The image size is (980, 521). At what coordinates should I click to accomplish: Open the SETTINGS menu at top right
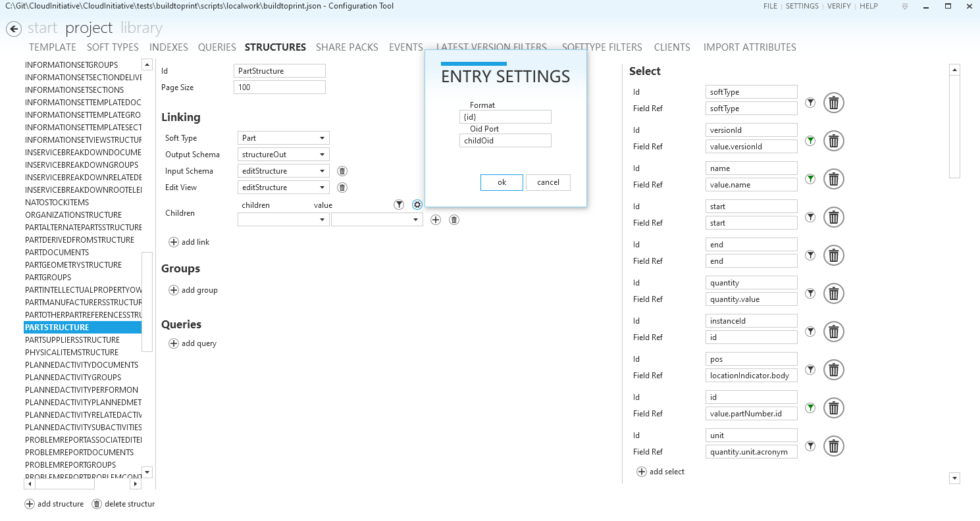click(x=802, y=6)
